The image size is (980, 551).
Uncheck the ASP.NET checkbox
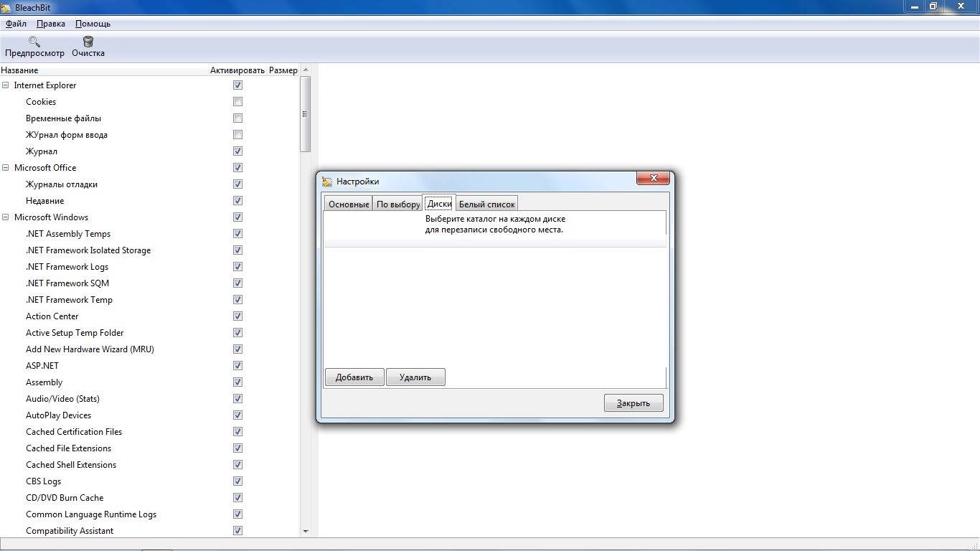pos(237,366)
